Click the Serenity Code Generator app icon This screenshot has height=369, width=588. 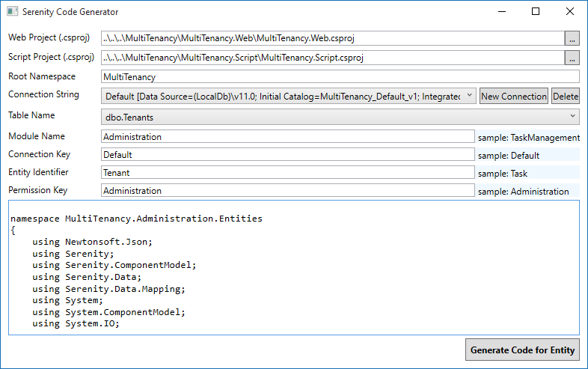point(12,12)
